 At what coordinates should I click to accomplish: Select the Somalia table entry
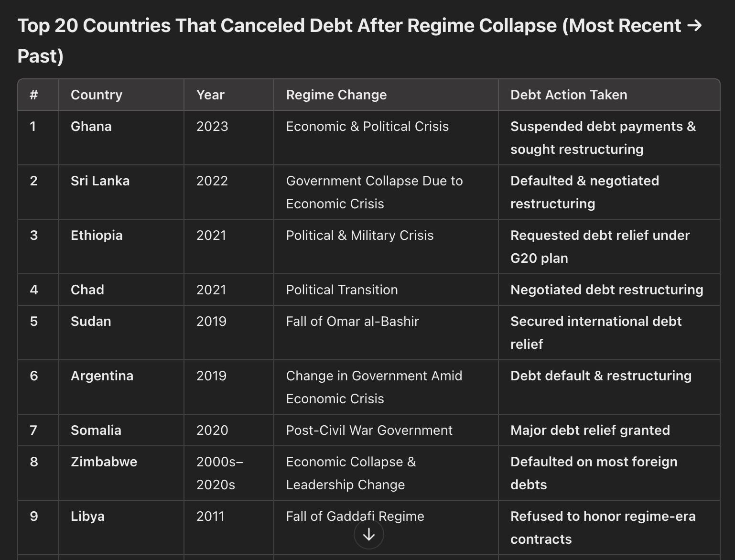[x=96, y=430]
